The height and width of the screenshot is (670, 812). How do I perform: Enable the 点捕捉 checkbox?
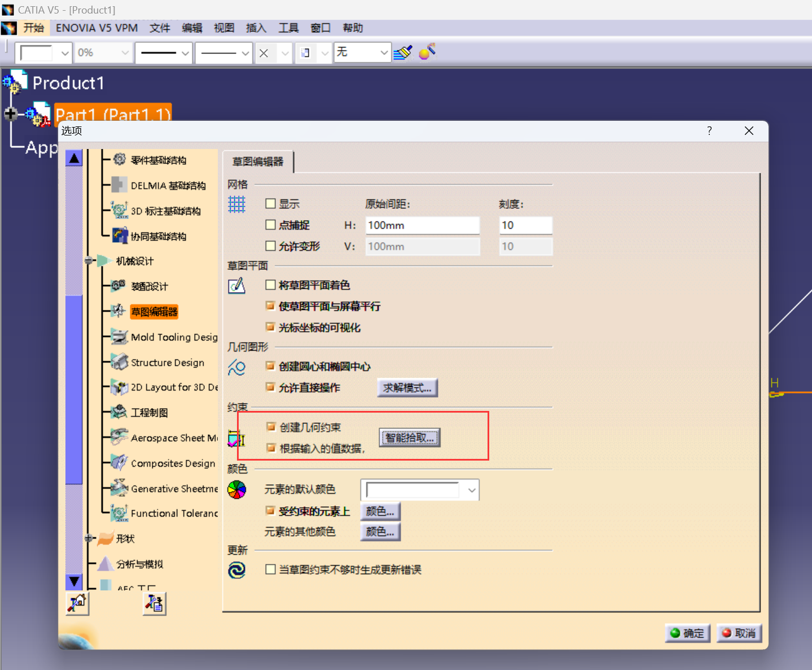point(271,225)
